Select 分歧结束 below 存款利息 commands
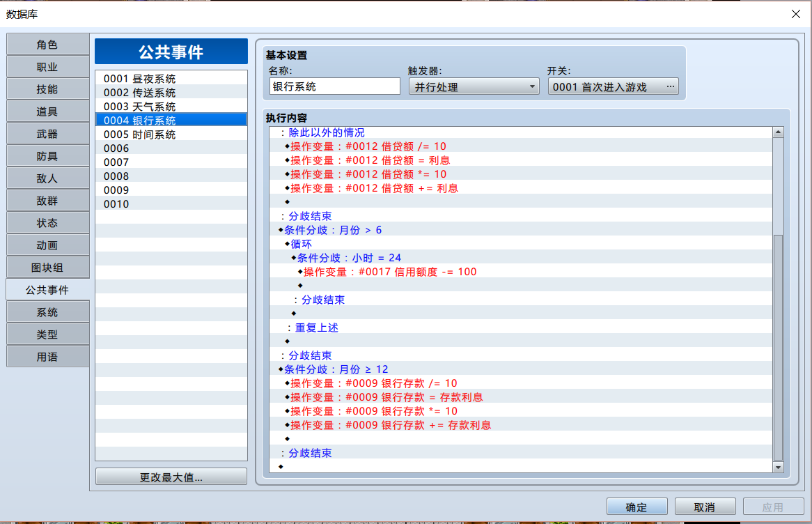812x524 pixels. [521, 453]
